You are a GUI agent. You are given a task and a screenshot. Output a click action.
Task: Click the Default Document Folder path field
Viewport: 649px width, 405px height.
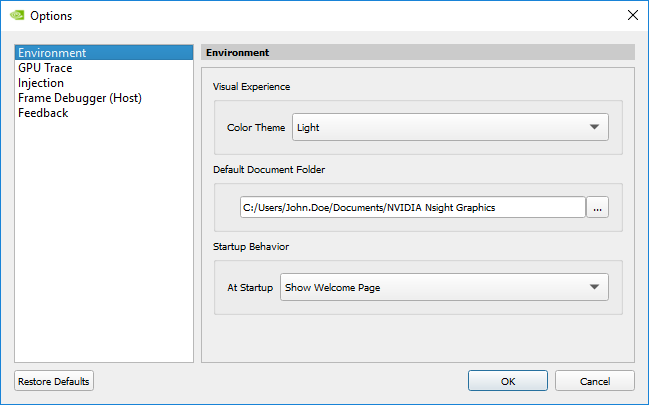pyautogui.click(x=412, y=207)
